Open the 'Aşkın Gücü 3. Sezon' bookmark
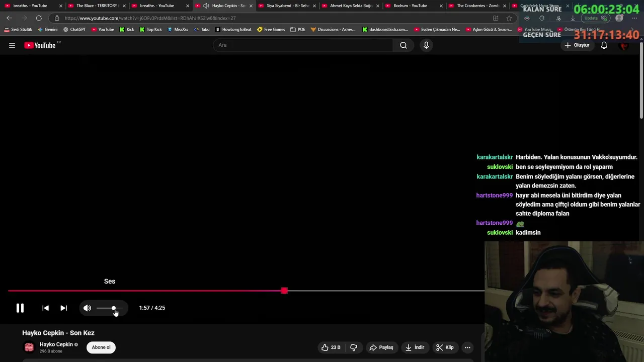644x362 pixels. tap(489, 30)
